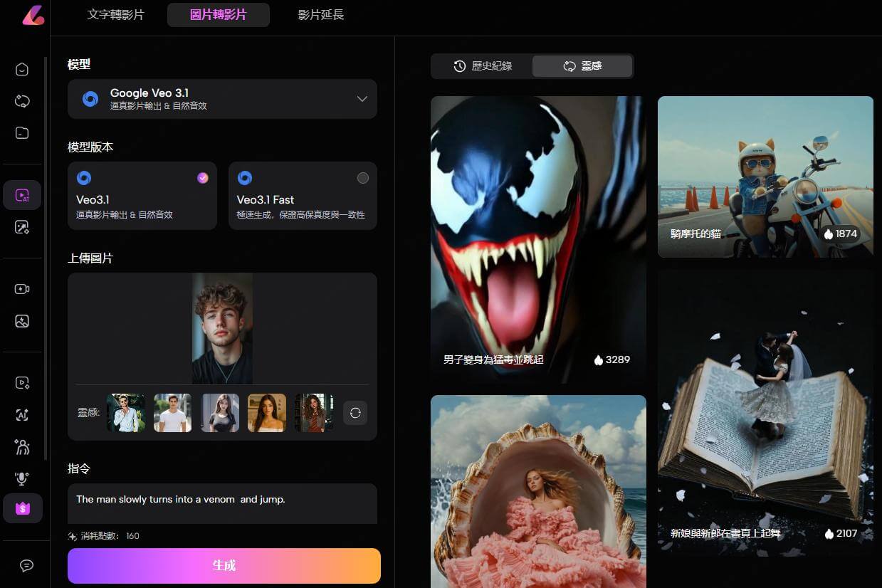
Task: Click the sidebar vertical scrollbar
Action: coord(46,258)
